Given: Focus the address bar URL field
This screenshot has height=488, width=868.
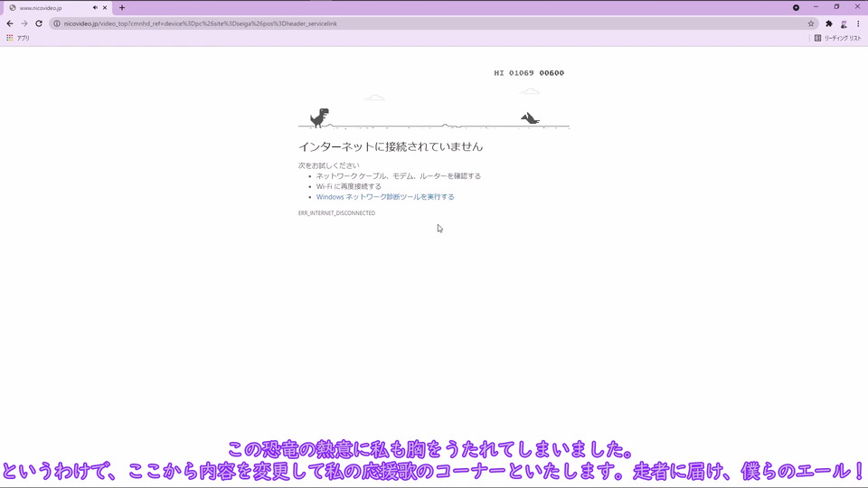Looking at the screenshot, I should (x=432, y=23).
